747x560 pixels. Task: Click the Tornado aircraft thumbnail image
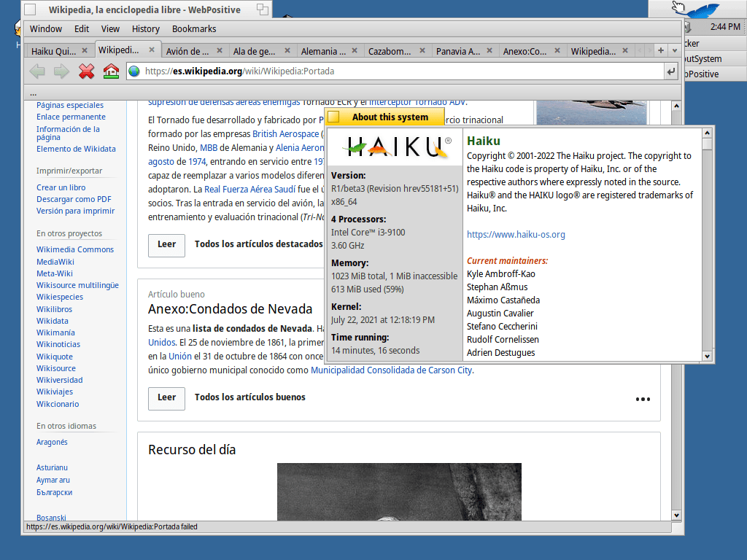pyautogui.click(x=591, y=112)
